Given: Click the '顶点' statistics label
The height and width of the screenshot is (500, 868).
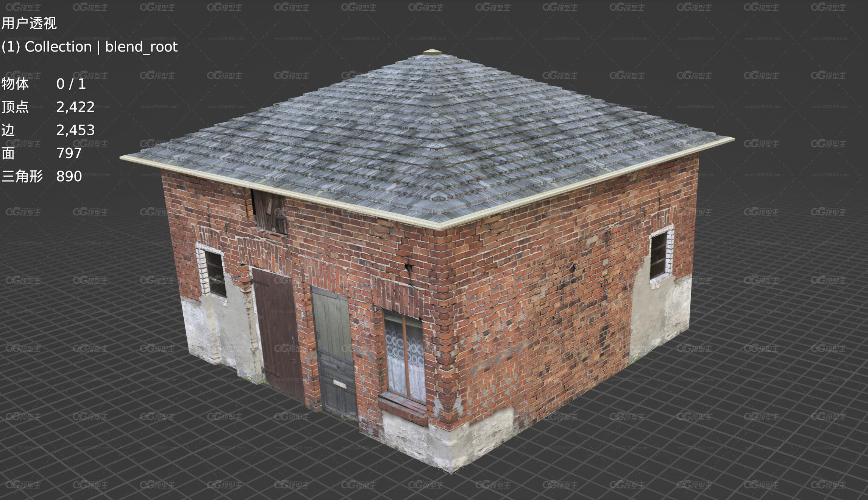Looking at the screenshot, I should [15, 107].
